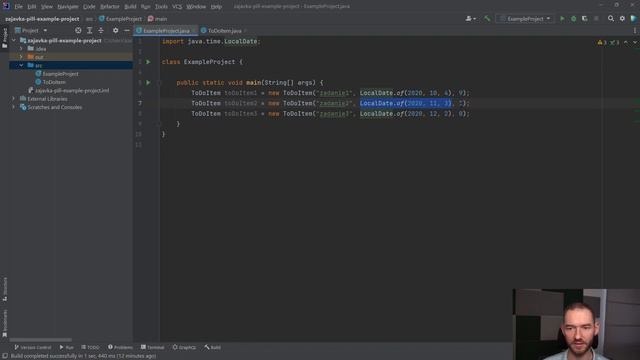
Task: Open the Refactor menu
Action: tap(110, 7)
